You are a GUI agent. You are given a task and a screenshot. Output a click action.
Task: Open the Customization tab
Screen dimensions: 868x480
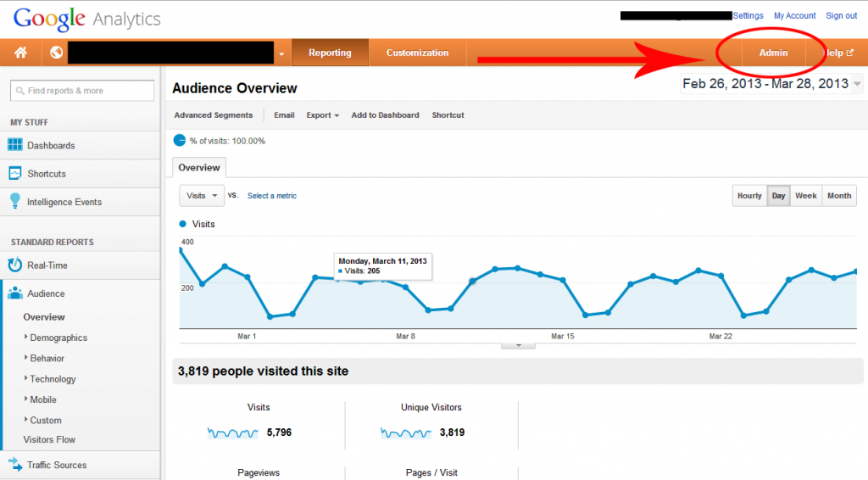coord(417,53)
